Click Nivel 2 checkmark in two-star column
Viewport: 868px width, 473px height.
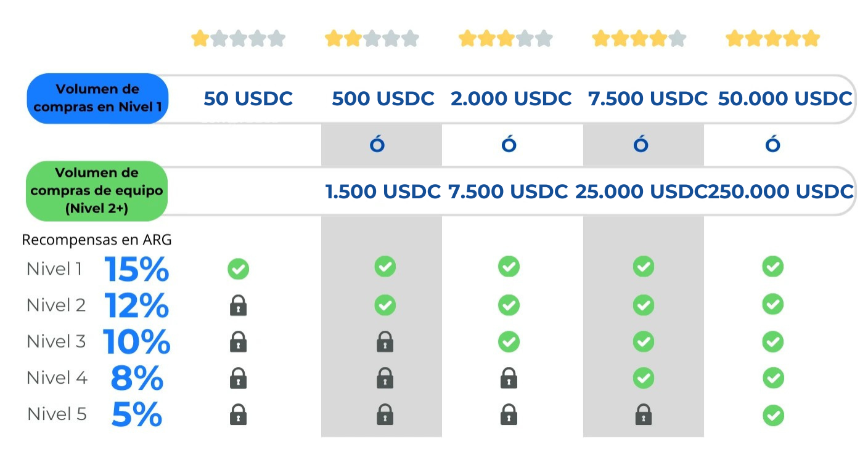click(x=385, y=305)
